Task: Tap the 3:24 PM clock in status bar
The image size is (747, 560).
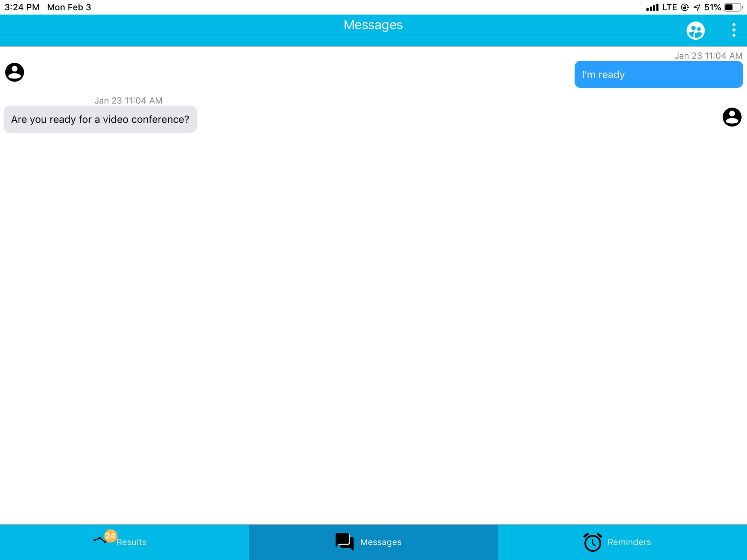Action: pos(22,7)
